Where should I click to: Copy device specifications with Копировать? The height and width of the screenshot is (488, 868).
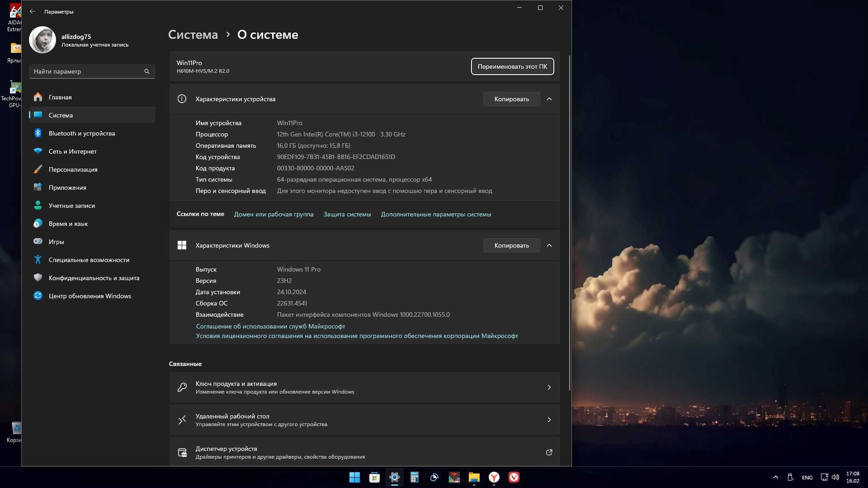click(x=511, y=99)
